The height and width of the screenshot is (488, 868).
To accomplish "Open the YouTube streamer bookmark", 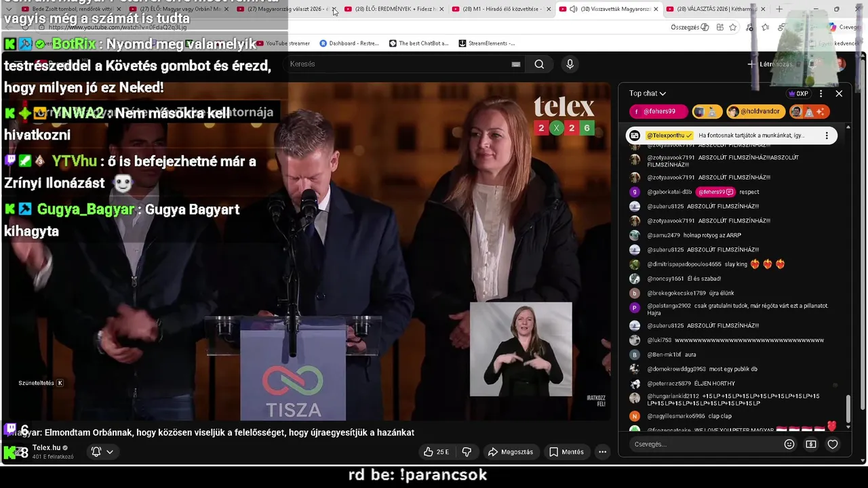I will [x=283, y=43].
